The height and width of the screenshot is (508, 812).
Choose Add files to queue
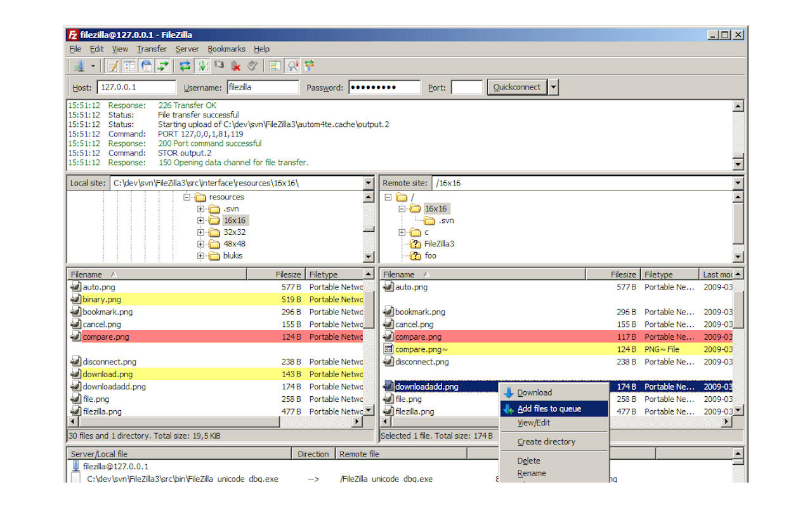tap(554, 409)
